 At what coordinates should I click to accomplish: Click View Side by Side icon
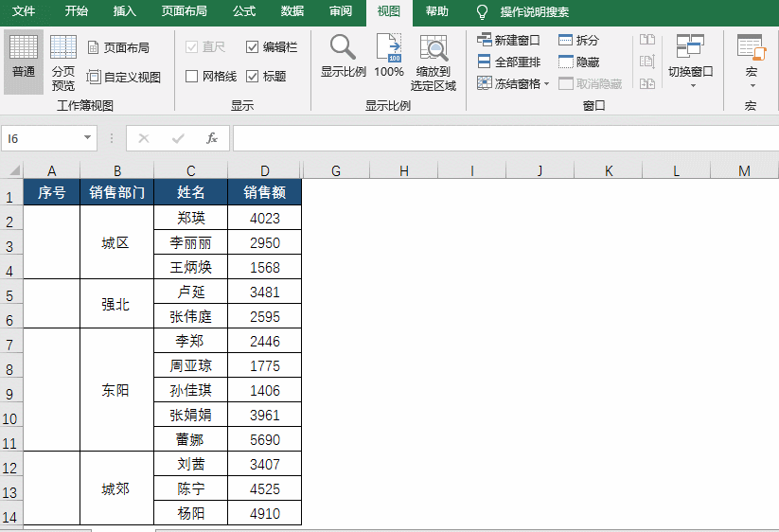pyautogui.click(x=647, y=40)
